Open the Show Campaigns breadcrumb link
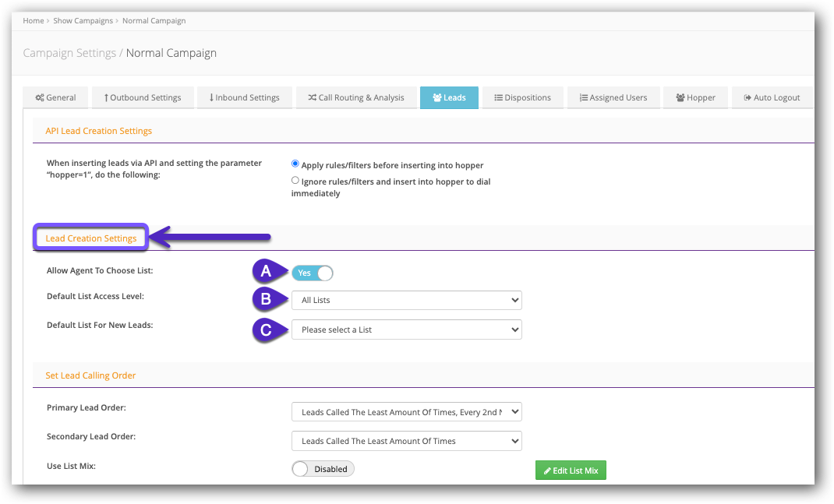Viewport: 834px width, 504px height. point(83,20)
